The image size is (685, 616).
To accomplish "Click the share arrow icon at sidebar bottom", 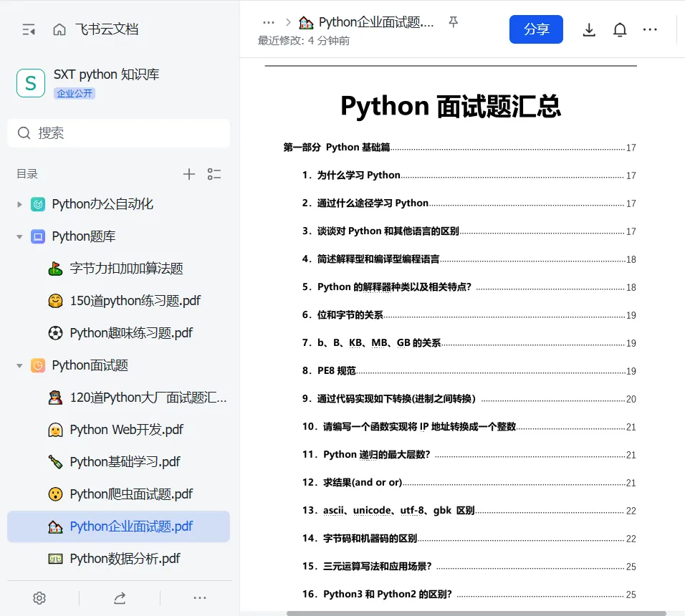I will pyautogui.click(x=120, y=598).
